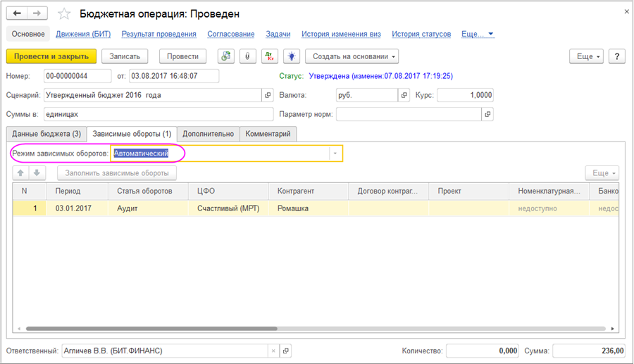Image resolution: width=634 pixels, height=364 pixels.
Task: Click the document structure icon next to Провести
Action: [226, 56]
